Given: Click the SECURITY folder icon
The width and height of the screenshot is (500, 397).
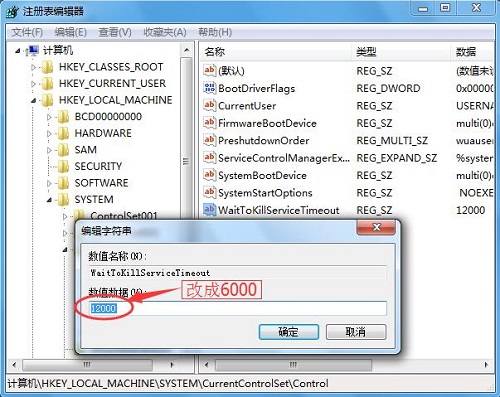Looking at the screenshot, I should coord(63,166).
